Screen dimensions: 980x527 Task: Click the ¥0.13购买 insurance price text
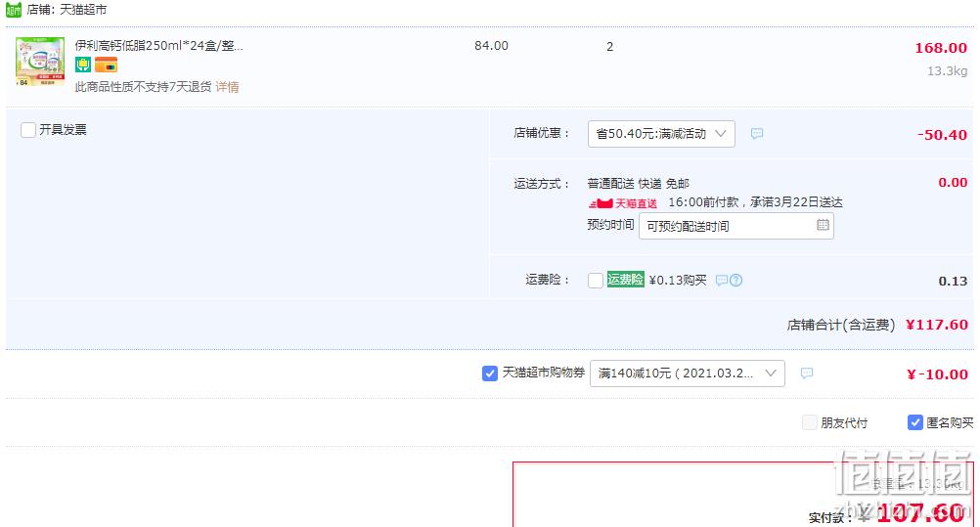tap(678, 280)
